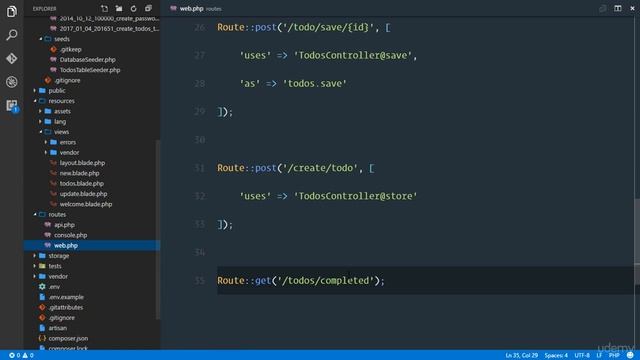Open layout.blade.php view file

pos(82,163)
